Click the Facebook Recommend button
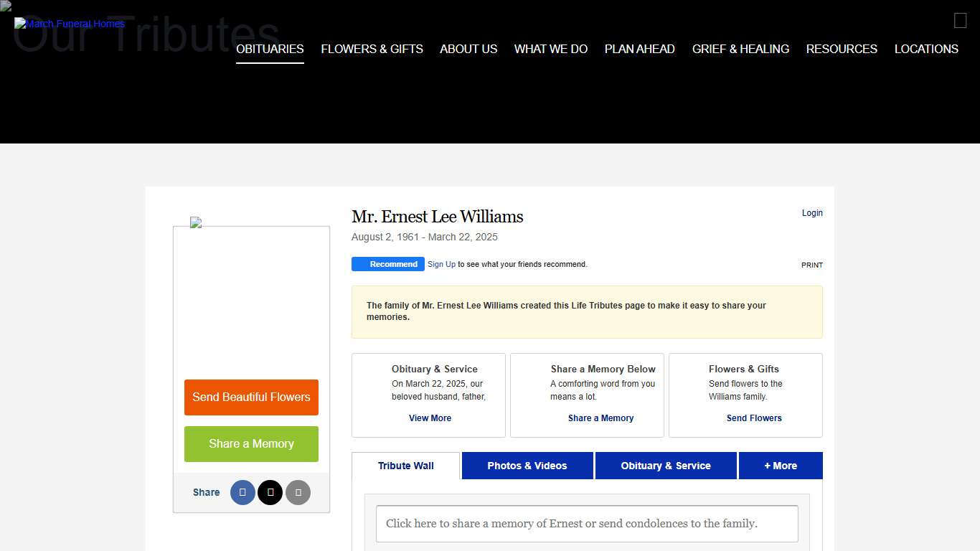The height and width of the screenshot is (551, 980). click(387, 263)
